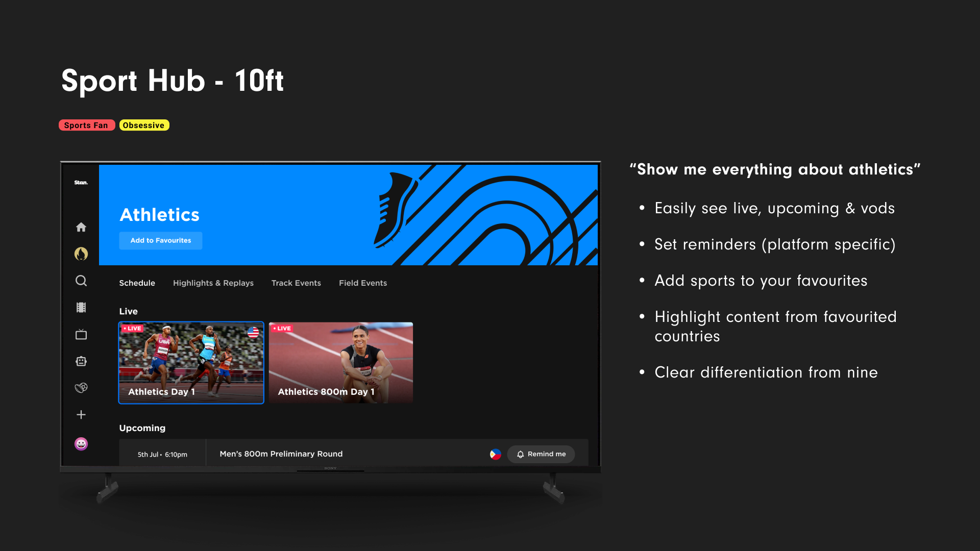The width and height of the screenshot is (980, 551).
Task: Open the profile avatar icon
Action: [81, 444]
